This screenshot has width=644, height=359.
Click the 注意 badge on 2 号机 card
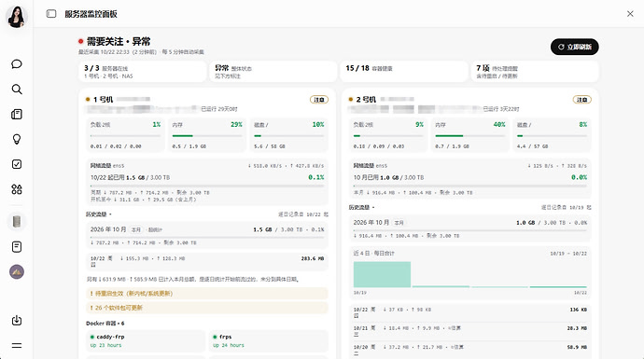pos(582,100)
